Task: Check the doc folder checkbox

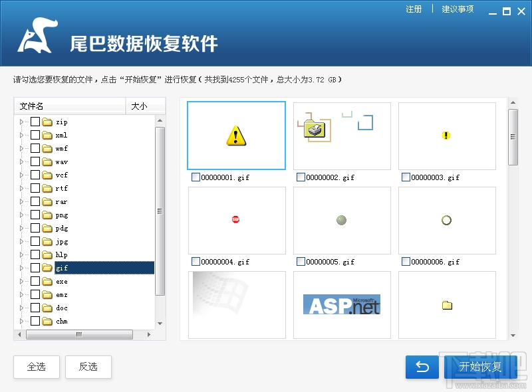Action: click(35, 308)
